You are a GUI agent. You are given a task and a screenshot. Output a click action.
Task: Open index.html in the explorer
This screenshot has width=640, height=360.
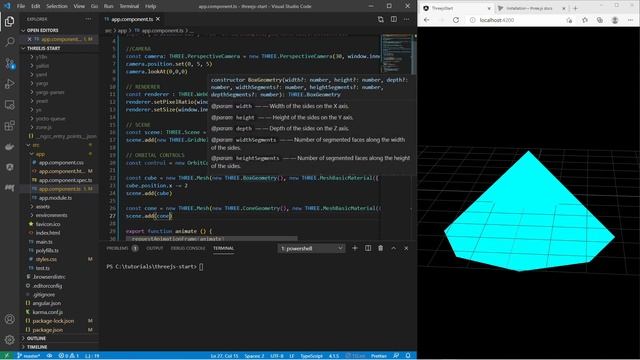(48, 233)
